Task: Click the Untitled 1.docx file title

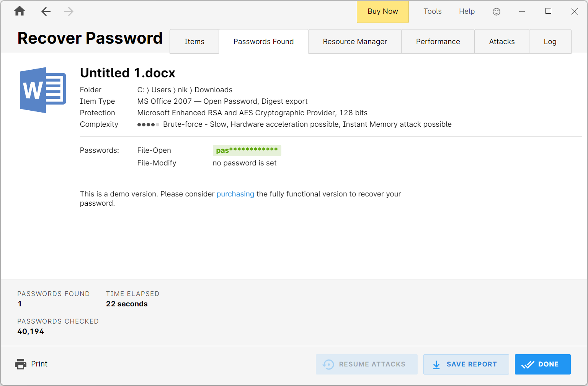Action: click(127, 73)
